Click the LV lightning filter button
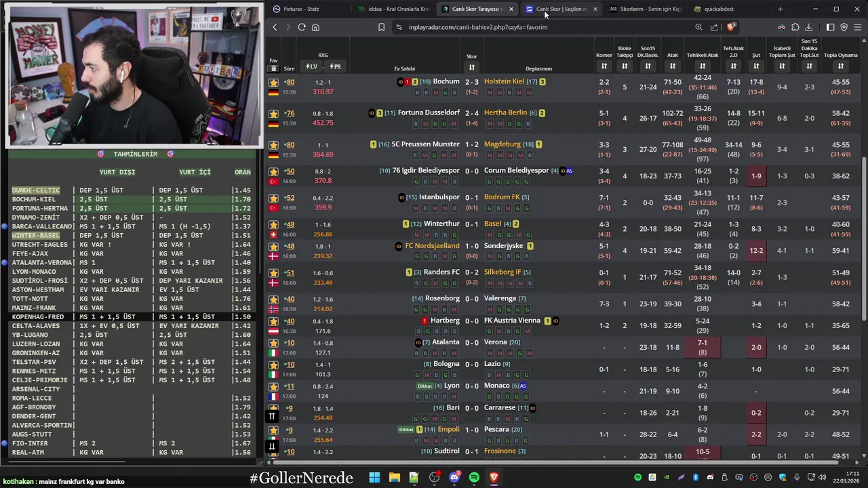 (312, 66)
